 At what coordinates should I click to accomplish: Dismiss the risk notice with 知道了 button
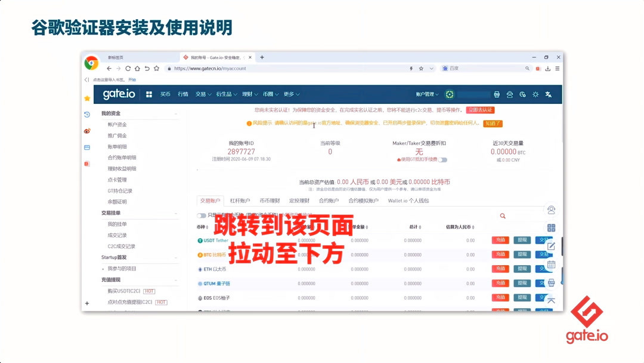[x=494, y=124]
